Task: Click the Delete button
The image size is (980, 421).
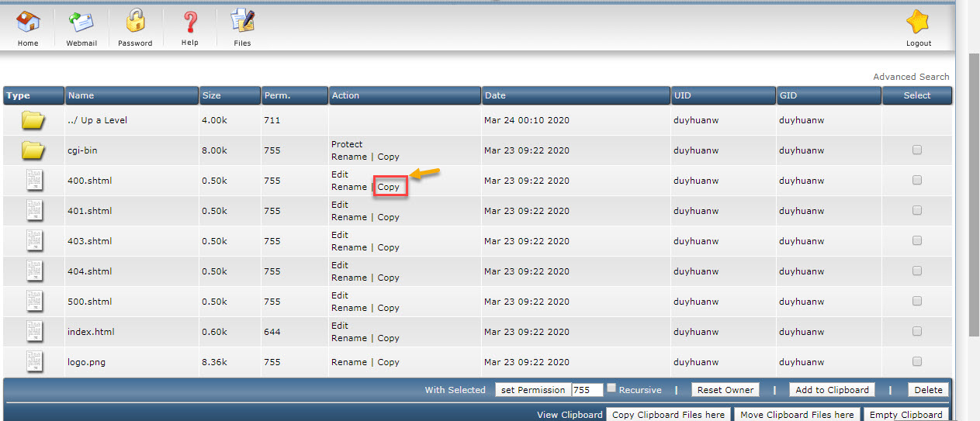Action: (x=928, y=390)
